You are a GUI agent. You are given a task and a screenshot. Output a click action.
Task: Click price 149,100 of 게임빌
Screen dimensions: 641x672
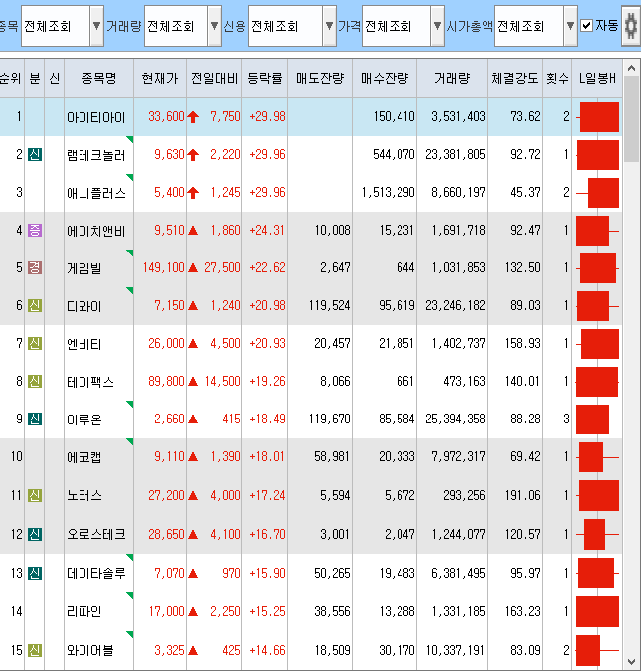point(163,267)
